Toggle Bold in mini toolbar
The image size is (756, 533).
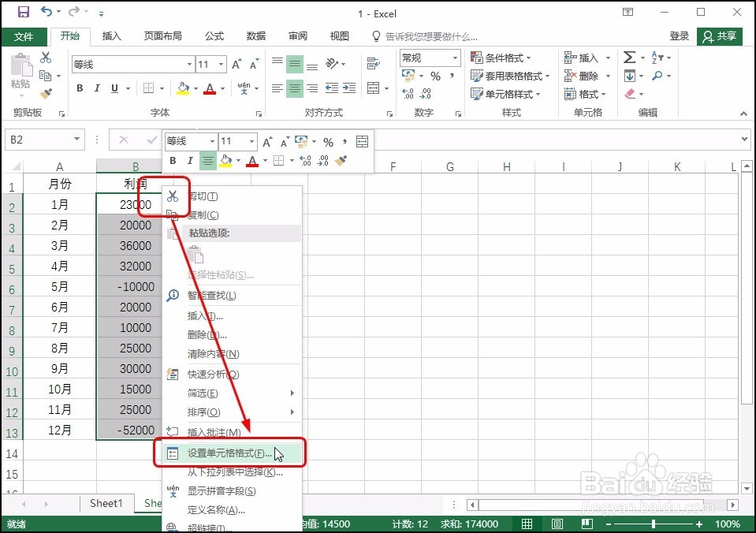(x=173, y=161)
